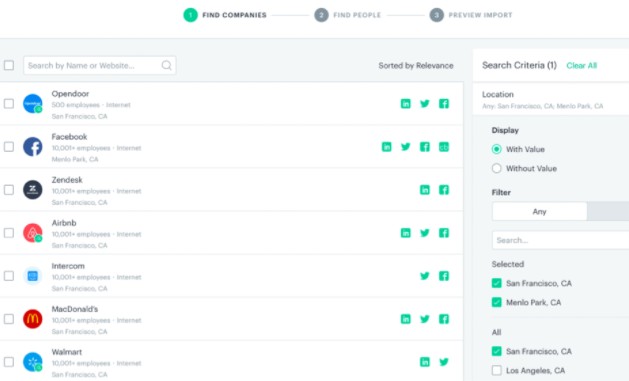Select the Opendoor row checkbox
This screenshot has width=629, height=381.
[x=9, y=104]
